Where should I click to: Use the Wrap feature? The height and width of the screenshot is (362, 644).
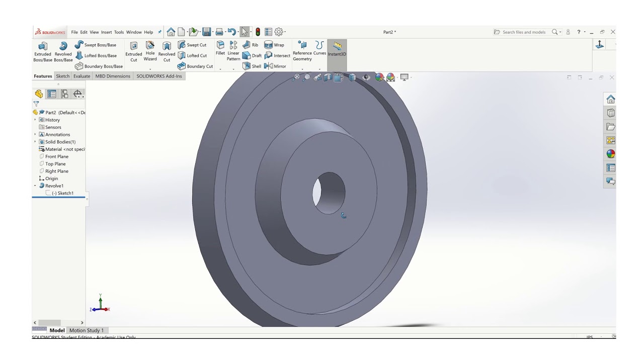274,45
